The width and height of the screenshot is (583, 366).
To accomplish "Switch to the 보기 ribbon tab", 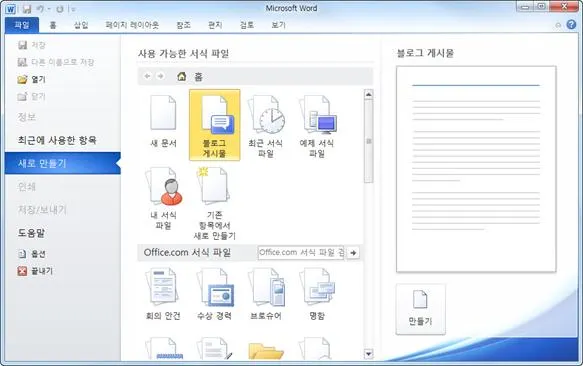I will tap(278, 25).
